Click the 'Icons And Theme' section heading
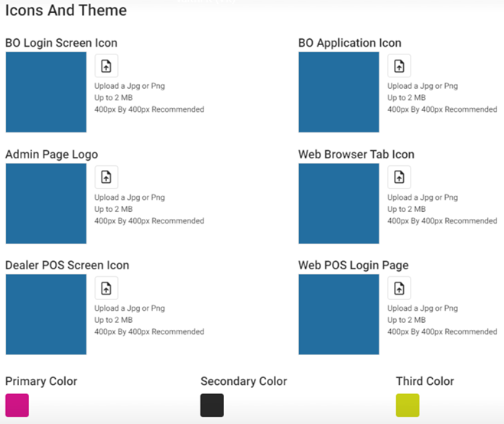 click(x=66, y=11)
